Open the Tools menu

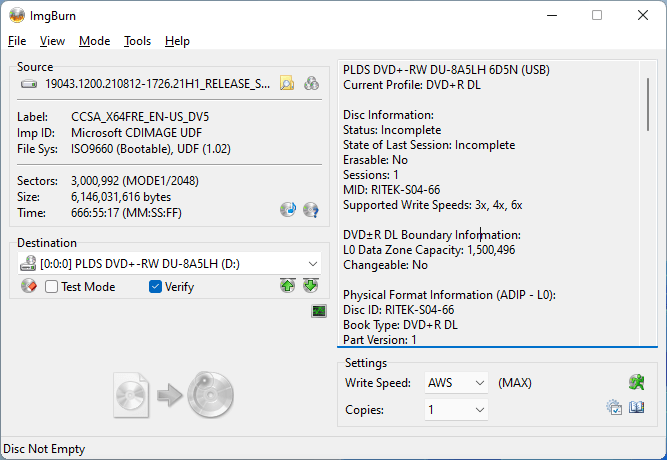(x=137, y=41)
